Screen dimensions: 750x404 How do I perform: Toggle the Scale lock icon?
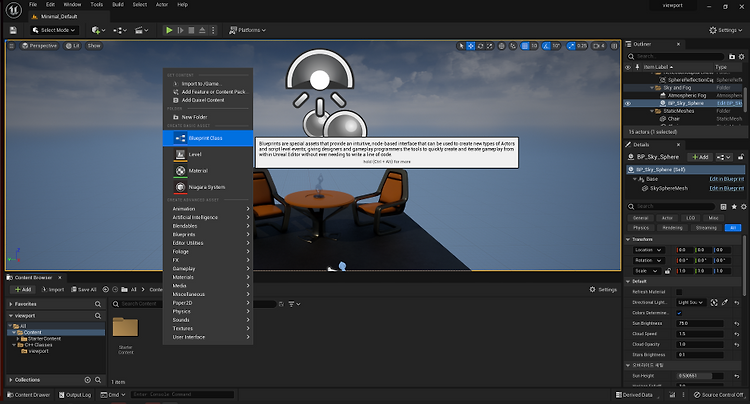[x=668, y=271]
